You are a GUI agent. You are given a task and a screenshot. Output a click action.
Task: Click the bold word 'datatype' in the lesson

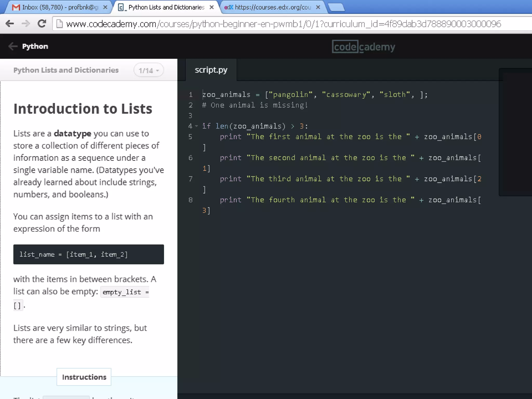point(72,134)
